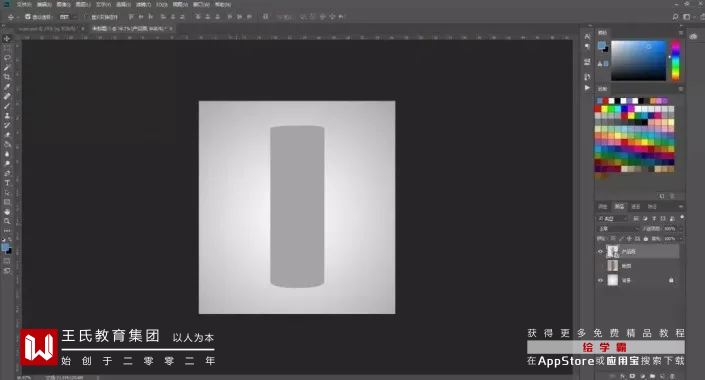Screen dimensions: 705x380
Task: Click the search magnifier in options bar
Action: pyautogui.click(x=675, y=17)
